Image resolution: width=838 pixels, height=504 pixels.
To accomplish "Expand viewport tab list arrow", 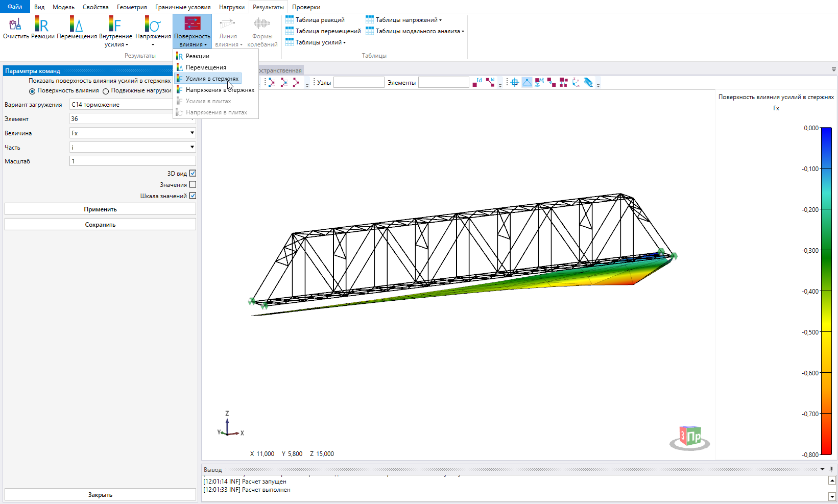I will (833, 69).
